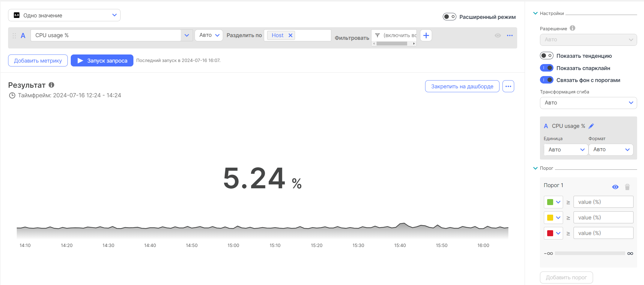The width and height of the screenshot is (644, 285).
Task: Open the red threshold color picker
Action: tap(553, 233)
